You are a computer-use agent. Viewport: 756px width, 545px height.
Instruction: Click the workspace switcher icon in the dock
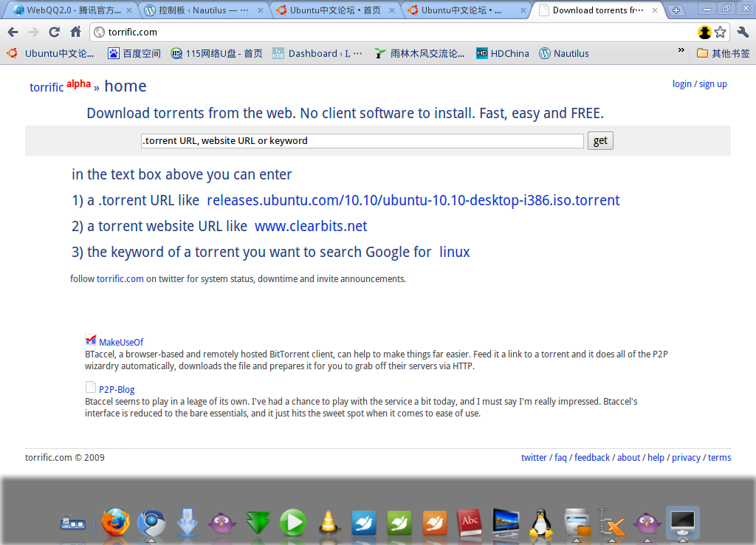click(x=73, y=523)
